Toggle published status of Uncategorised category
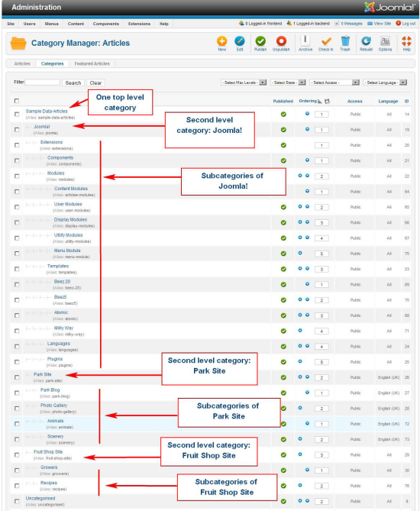This screenshot has width=420, height=511. click(283, 501)
